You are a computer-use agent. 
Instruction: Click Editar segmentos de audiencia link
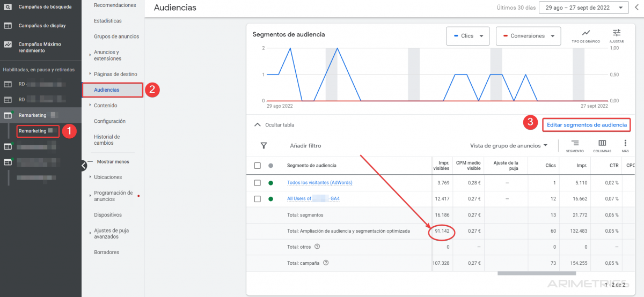tap(587, 125)
